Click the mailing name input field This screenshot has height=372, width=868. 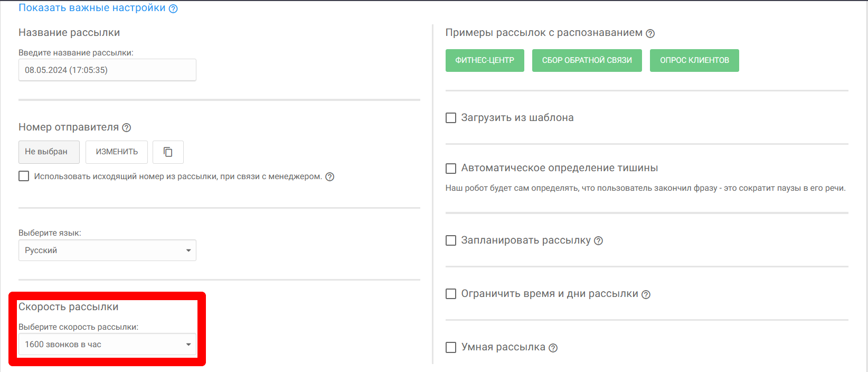coord(107,70)
